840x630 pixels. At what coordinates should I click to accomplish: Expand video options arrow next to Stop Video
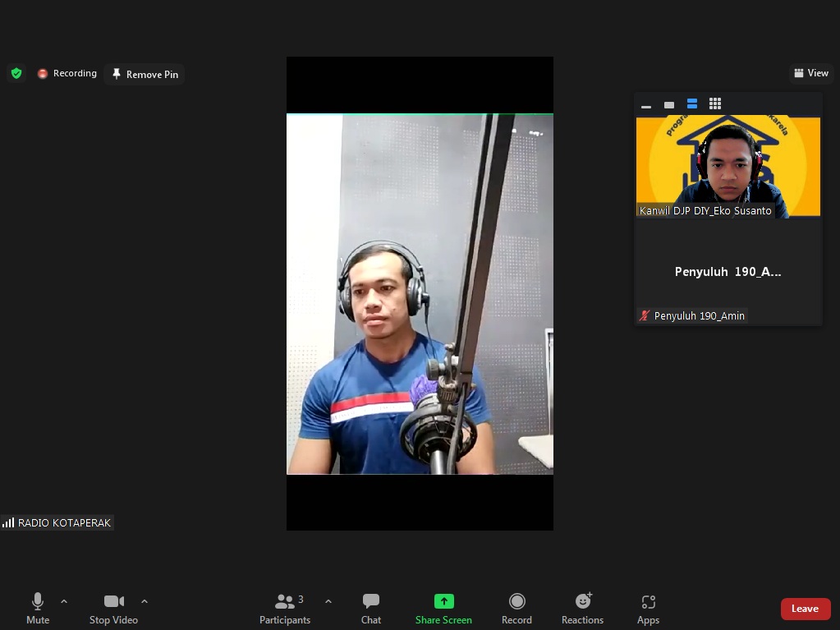point(145,601)
